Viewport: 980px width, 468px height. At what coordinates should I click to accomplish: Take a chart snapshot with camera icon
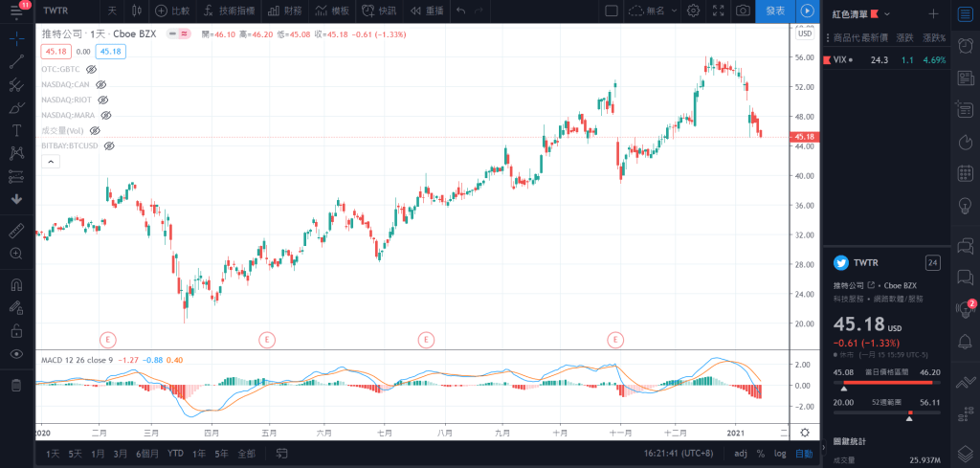(743, 11)
